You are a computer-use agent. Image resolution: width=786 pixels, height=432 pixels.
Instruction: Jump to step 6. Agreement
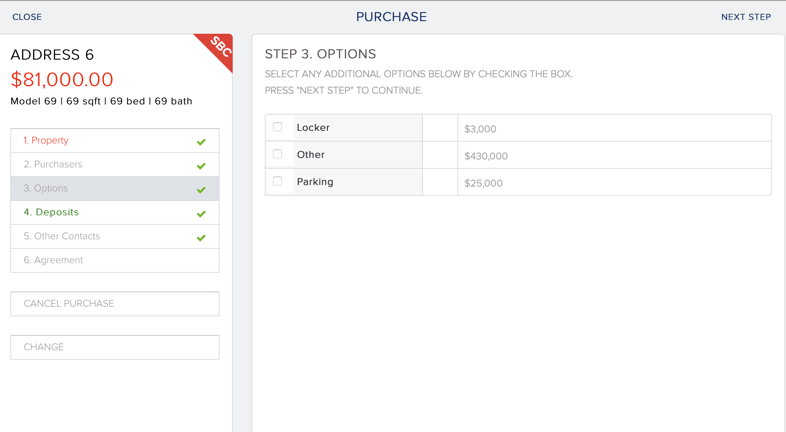coord(54,261)
